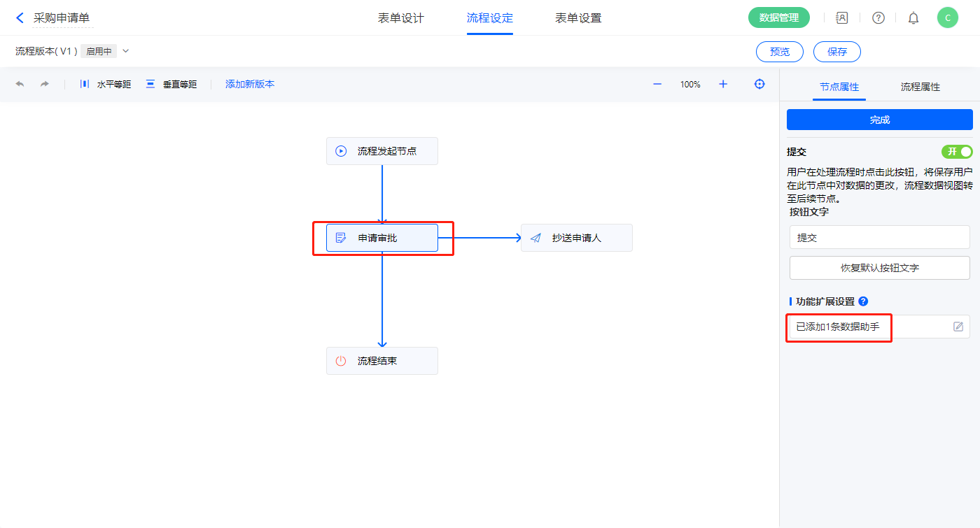Zoom in with the plus icon
Screen dimensions: 980x528
723,84
